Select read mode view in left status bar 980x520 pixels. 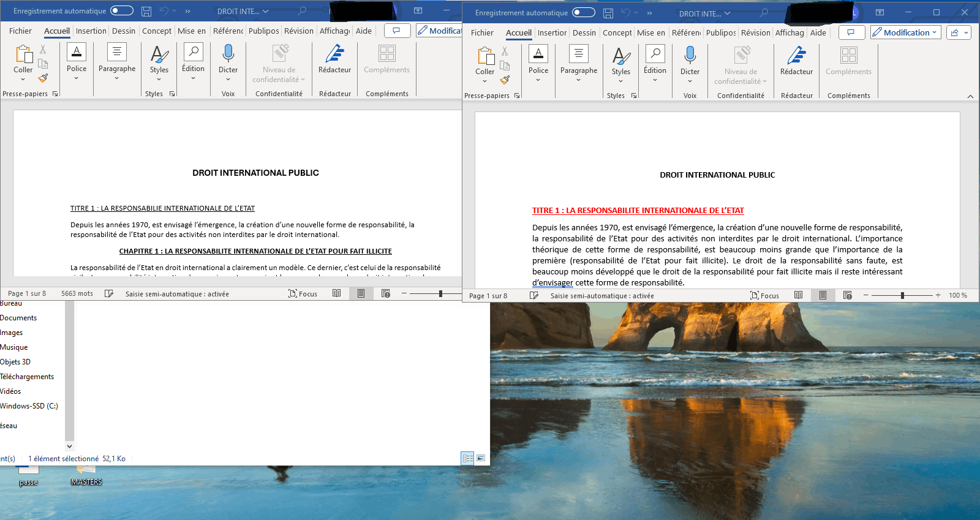pyautogui.click(x=337, y=293)
